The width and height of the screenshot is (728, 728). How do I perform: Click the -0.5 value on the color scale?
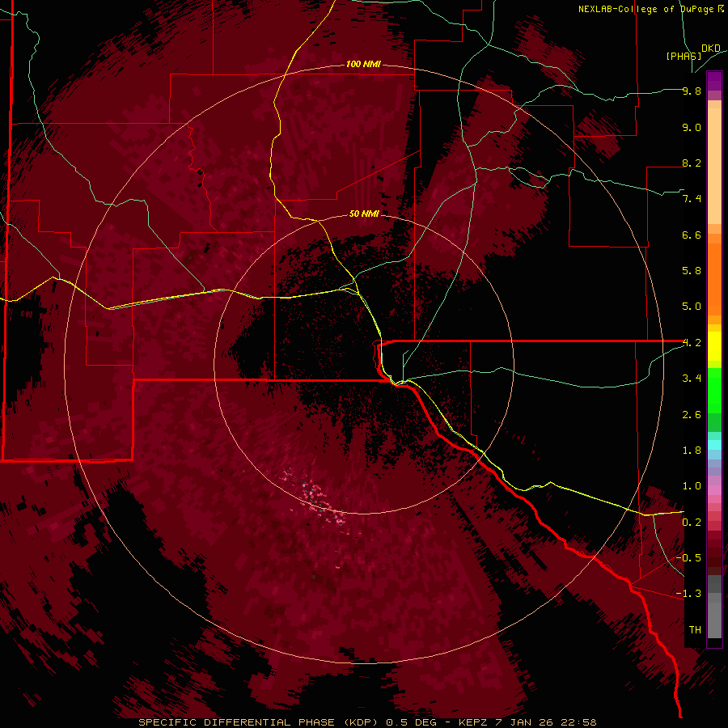pos(689,558)
